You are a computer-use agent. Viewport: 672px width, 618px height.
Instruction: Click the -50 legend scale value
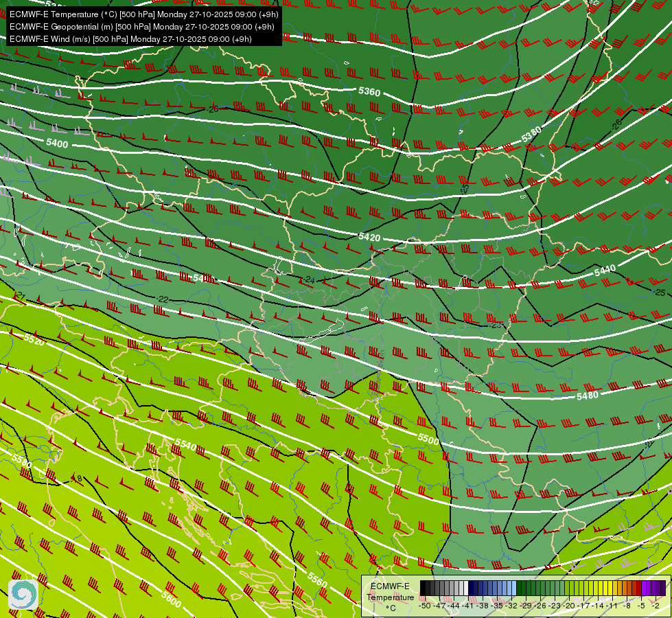tap(425, 606)
